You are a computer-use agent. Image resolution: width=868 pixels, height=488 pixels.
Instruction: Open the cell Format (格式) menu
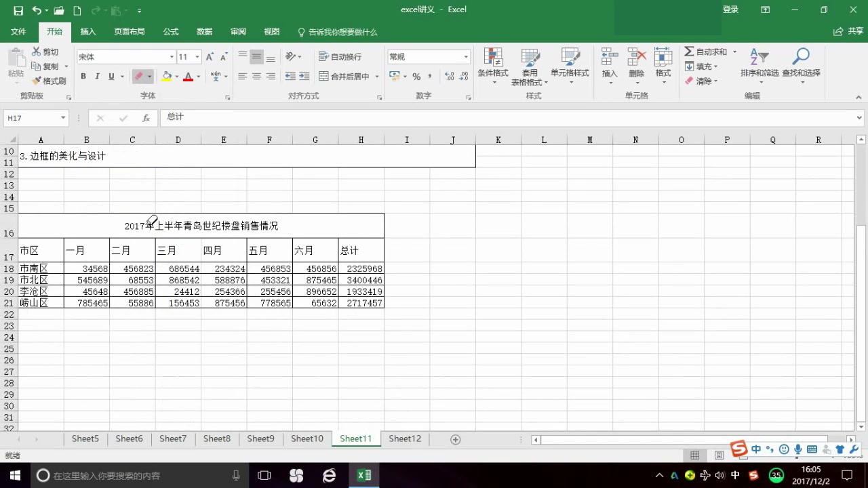(663, 66)
